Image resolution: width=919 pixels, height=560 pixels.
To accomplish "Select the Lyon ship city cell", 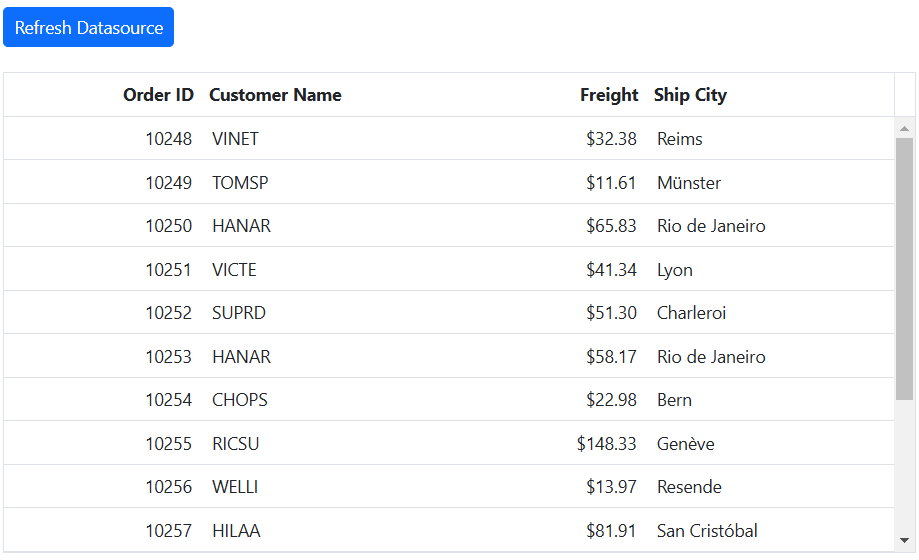I will tap(675, 270).
